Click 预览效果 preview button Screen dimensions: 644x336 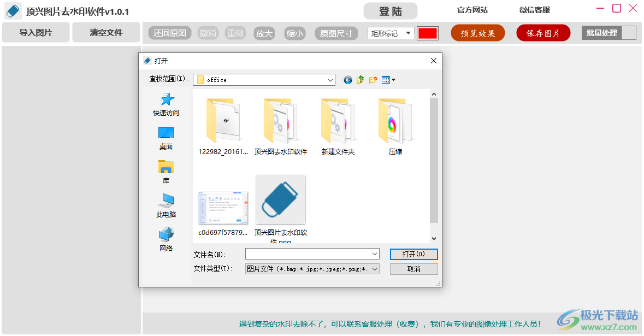(477, 33)
